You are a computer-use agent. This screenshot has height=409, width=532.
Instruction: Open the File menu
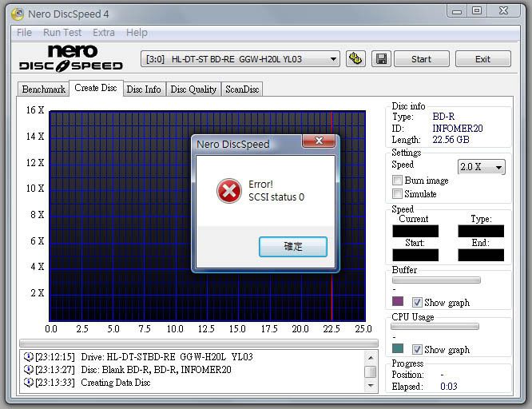tap(24, 33)
